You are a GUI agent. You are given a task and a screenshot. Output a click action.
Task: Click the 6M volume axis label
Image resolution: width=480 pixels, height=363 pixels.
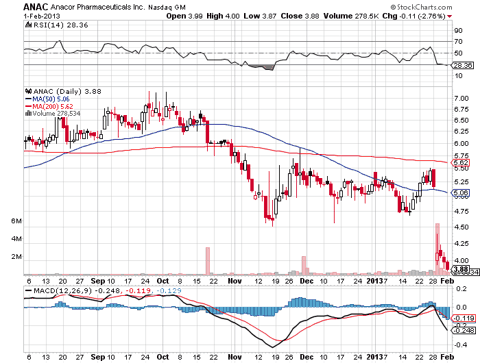click(17, 221)
